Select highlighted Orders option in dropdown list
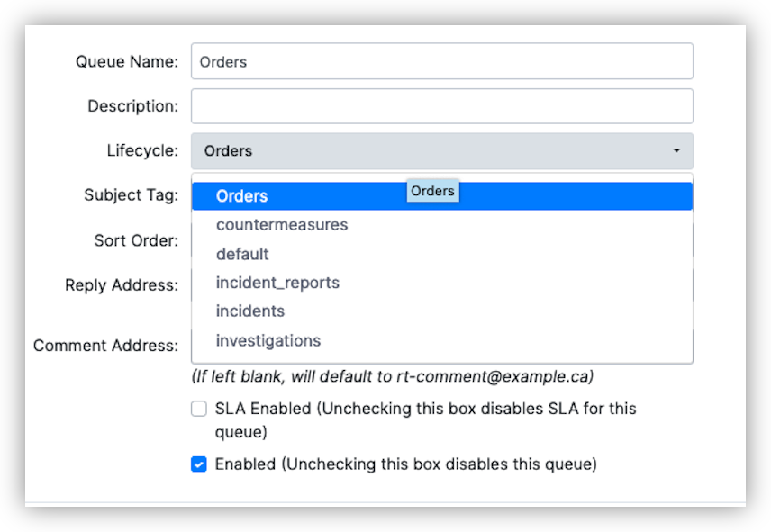 coord(242,196)
